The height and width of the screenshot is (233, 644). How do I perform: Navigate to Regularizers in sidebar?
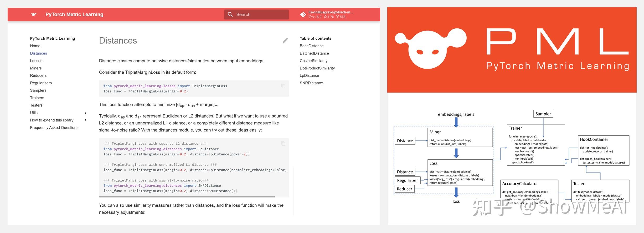41,83
